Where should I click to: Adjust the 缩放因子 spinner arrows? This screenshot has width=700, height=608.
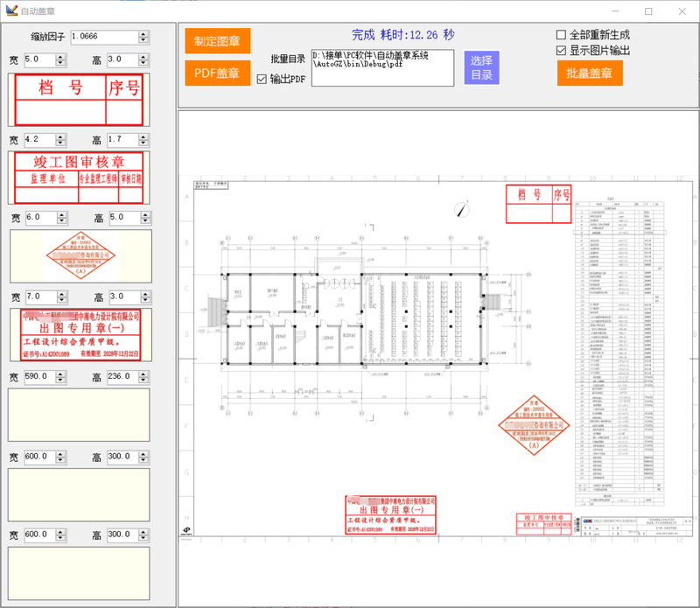[x=143, y=37]
